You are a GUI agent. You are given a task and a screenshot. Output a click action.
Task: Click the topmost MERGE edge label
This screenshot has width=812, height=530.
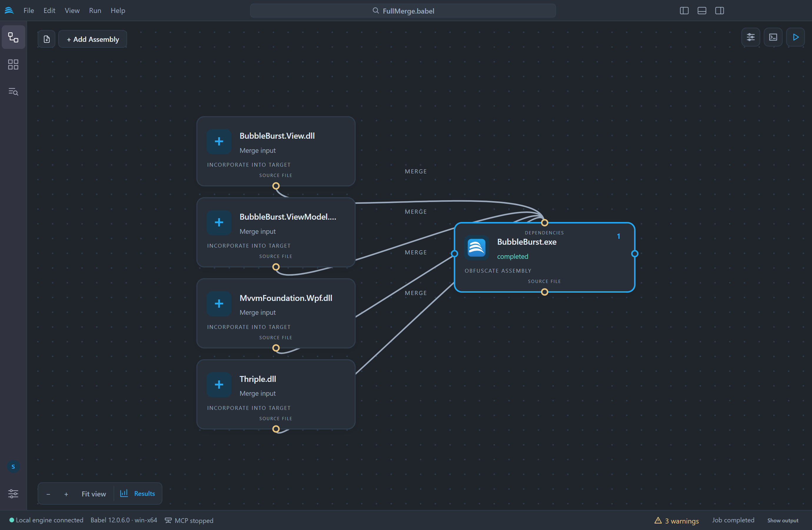point(415,171)
